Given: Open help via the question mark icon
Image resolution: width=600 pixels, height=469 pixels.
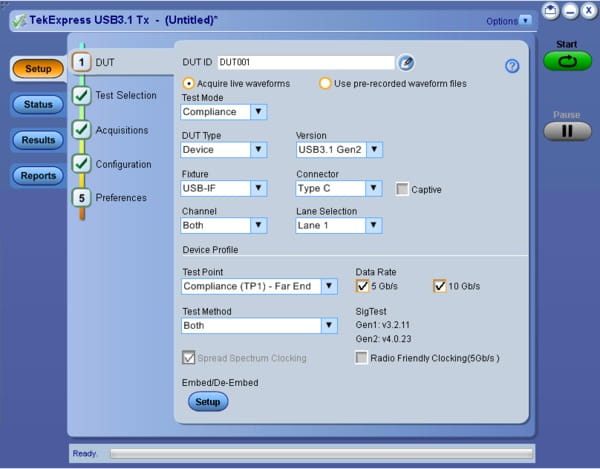Looking at the screenshot, I should pos(512,66).
